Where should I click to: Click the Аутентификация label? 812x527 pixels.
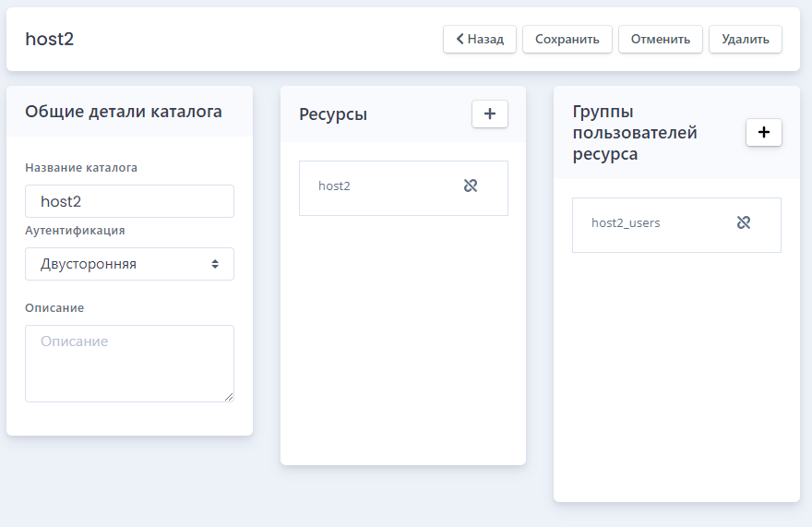pos(75,230)
